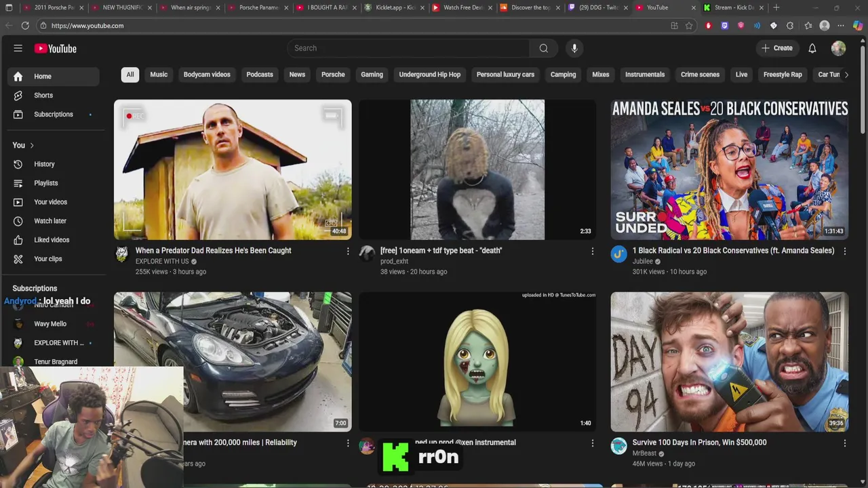This screenshot has height=488, width=868.
Task: Open the browser profile icon
Action: point(825,25)
